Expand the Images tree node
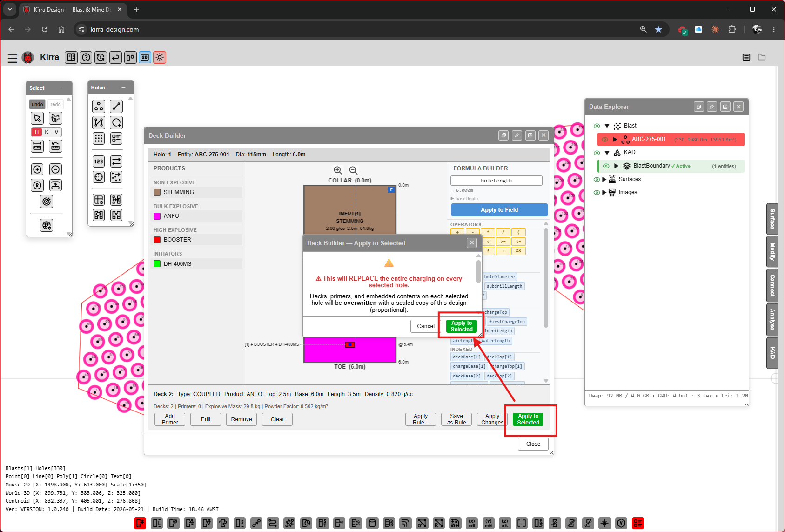785x532 pixels. coord(604,192)
